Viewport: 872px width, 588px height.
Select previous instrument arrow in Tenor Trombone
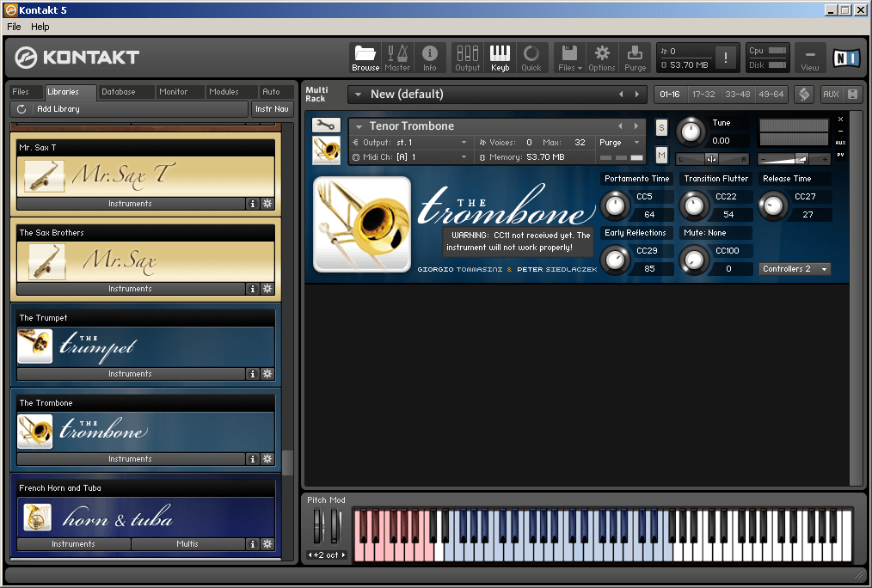(620, 126)
